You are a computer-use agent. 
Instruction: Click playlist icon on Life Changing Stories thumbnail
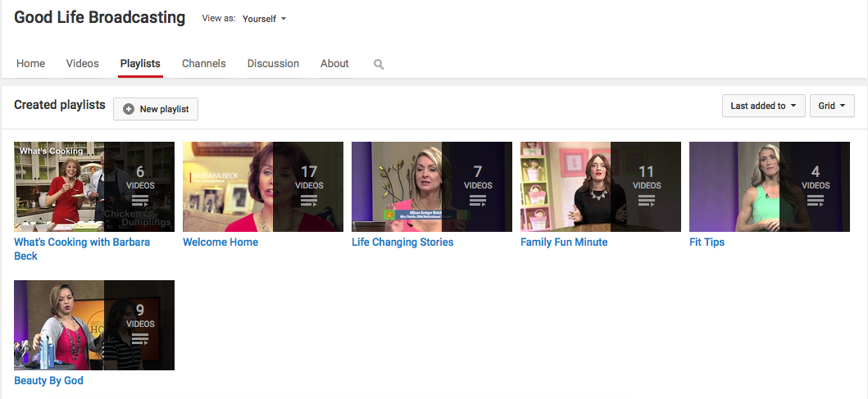478,200
